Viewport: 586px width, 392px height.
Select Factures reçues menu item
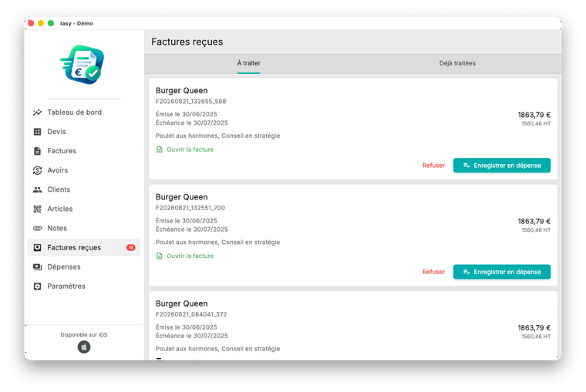click(x=84, y=247)
